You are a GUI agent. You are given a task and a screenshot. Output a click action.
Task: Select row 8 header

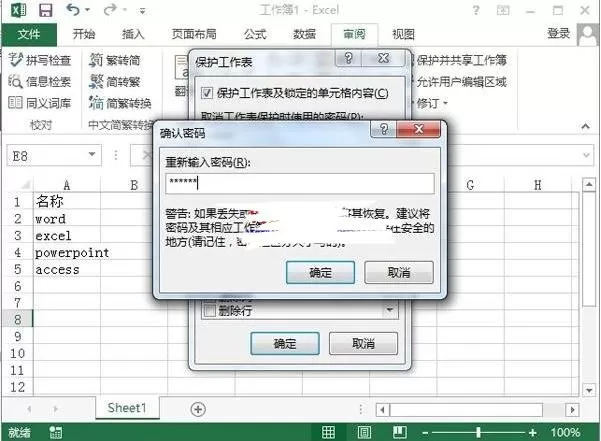(18, 319)
